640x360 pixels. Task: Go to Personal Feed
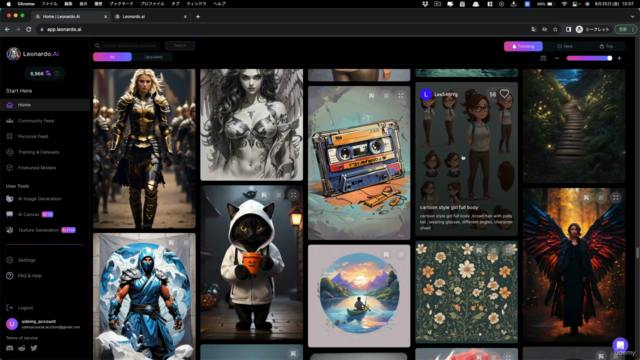pyautogui.click(x=33, y=136)
